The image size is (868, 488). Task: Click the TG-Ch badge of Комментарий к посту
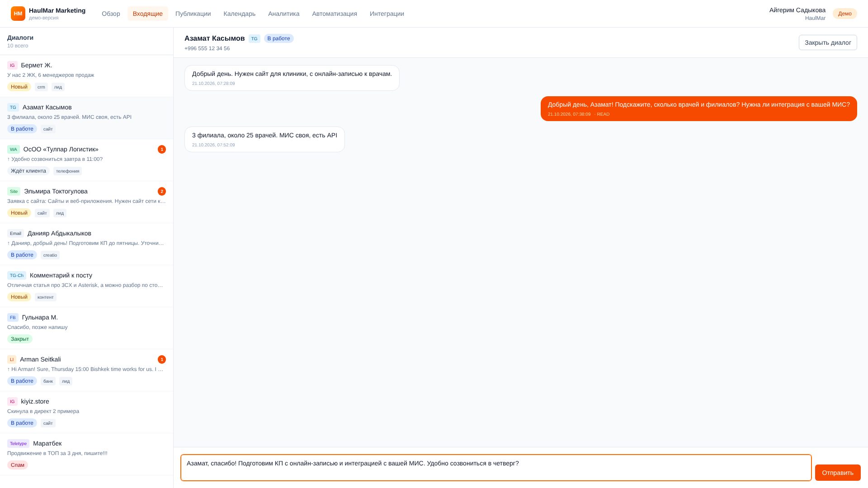tap(17, 276)
